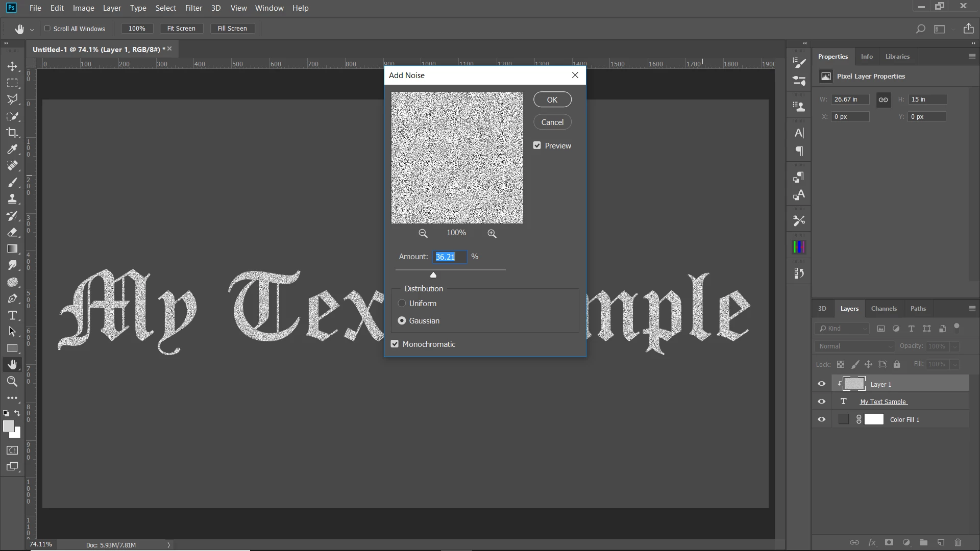This screenshot has height=551, width=980.
Task: Click the zoom-in magnifier under noise preview
Action: click(492, 233)
